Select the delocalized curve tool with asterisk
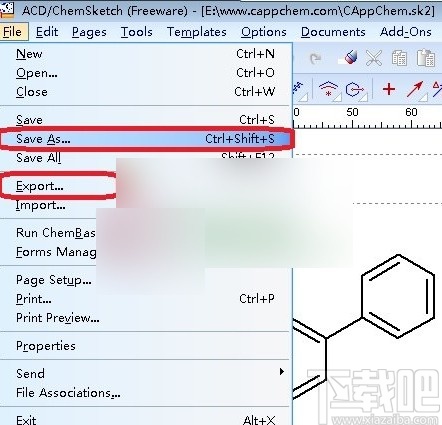The width and height of the screenshot is (442, 425). pos(329,90)
